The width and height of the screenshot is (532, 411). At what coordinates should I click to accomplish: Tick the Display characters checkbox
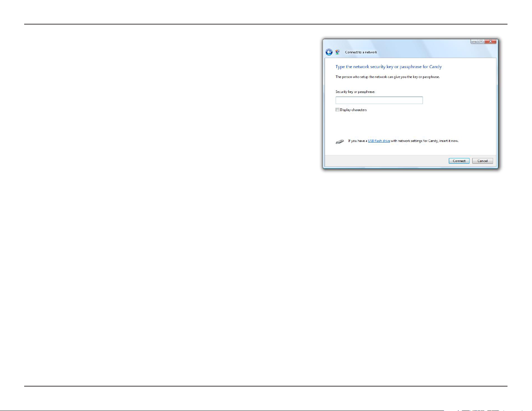point(337,110)
